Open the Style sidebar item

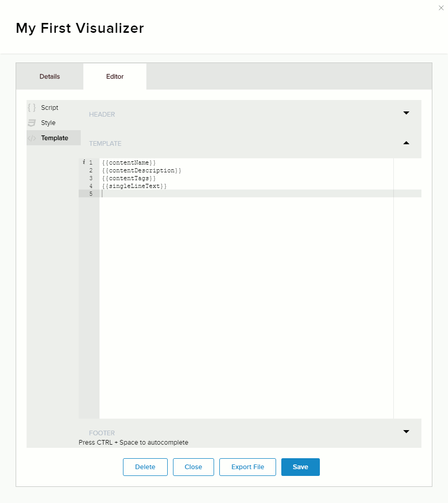coord(48,123)
